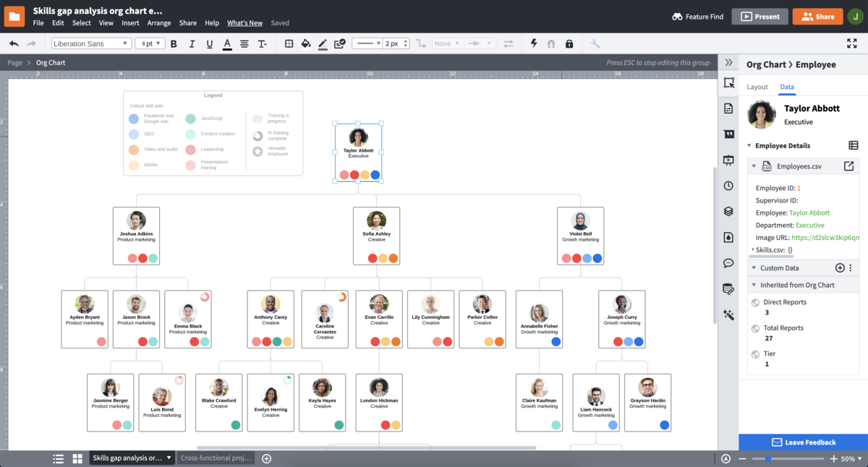Viewport: 868px width, 467px height.
Task: Click Taylor Abbott's profile thumbnail in the panel
Action: (761, 114)
